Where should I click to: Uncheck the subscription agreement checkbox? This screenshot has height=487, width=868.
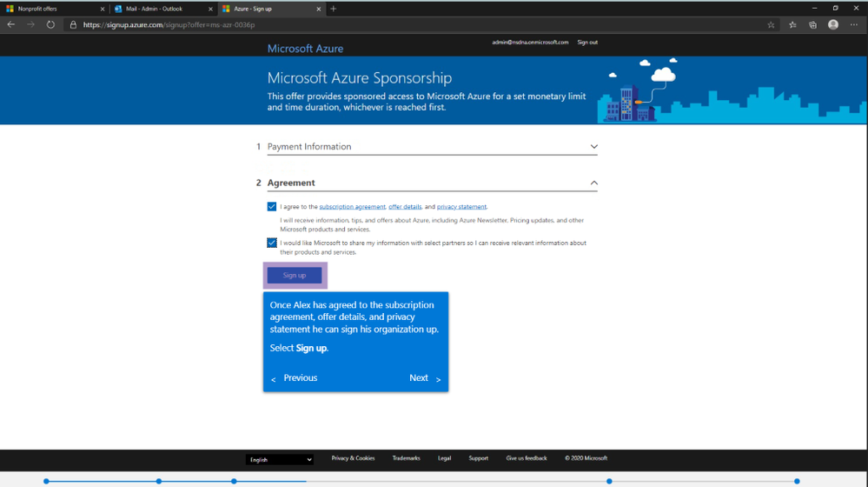[272, 207]
